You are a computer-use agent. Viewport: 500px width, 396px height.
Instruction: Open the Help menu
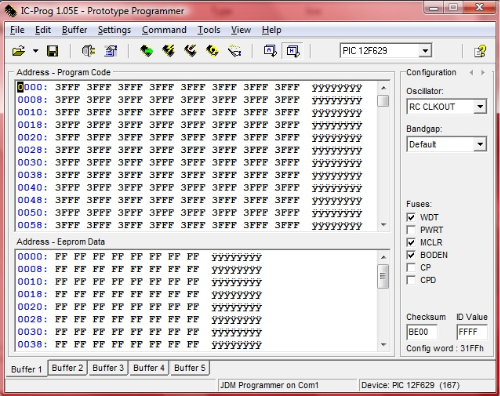[x=271, y=30]
